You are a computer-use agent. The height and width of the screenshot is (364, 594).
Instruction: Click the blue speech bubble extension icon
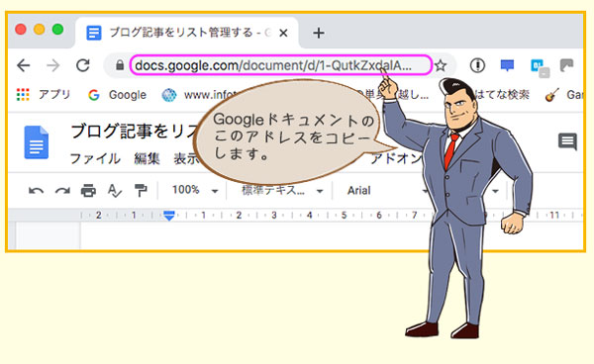(x=507, y=65)
